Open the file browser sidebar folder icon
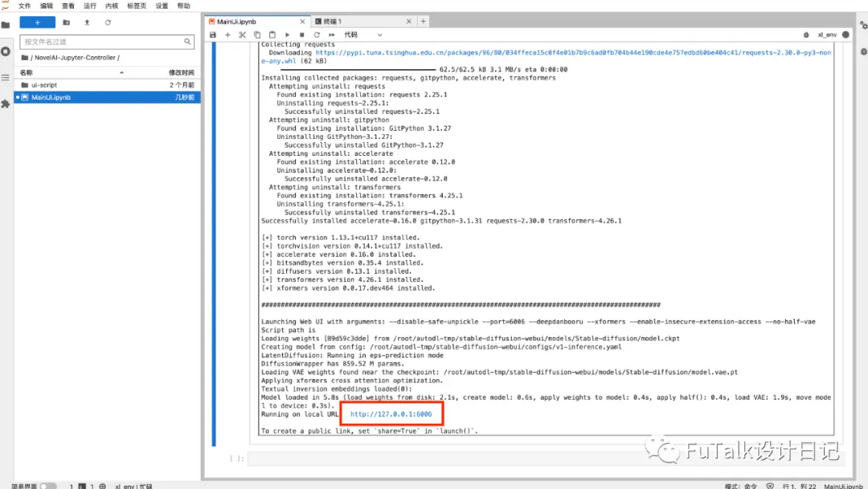Image resolution: width=868 pixels, height=489 pixels. pyautogui.click(x=6, y=25)
